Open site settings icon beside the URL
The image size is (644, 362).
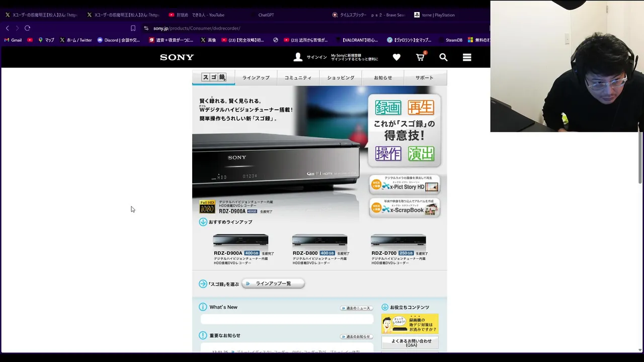pyautogui.click(x=146, y=28)
